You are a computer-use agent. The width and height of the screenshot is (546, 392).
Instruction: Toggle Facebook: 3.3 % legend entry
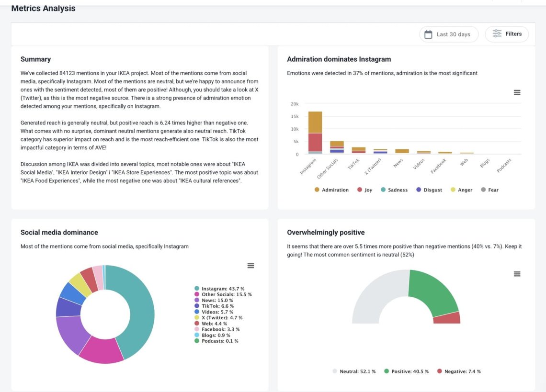[217, 329]
